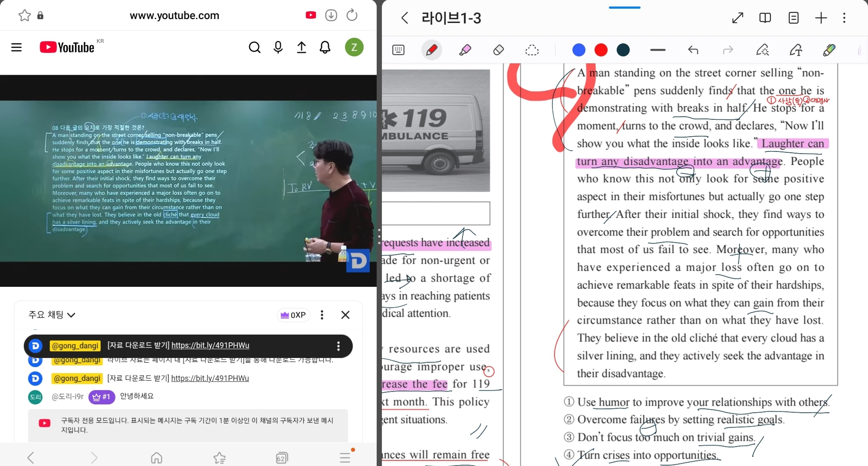The height and width of the screenshot is (466, 868).
Task: Add a new page in 라이브1-3 note
Action: [x=821, y=18]
